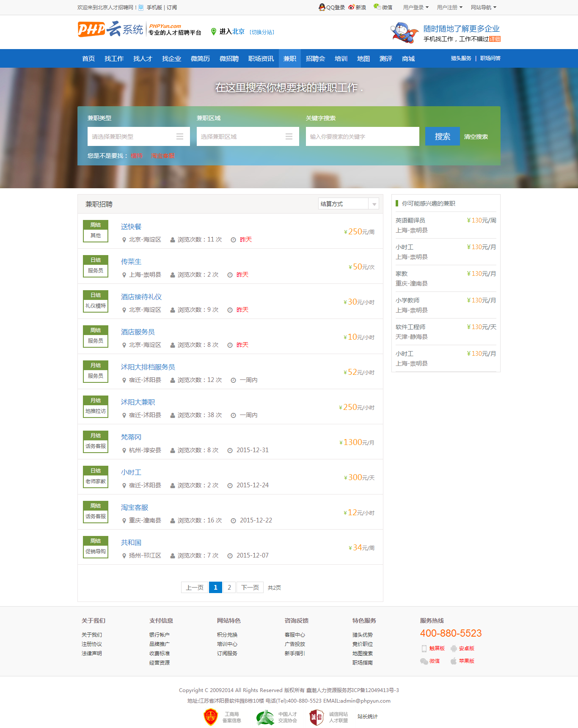Open the 沭阳大排档服务员 job listing
The image size is (578, 728).
click(x=148, y=367)
